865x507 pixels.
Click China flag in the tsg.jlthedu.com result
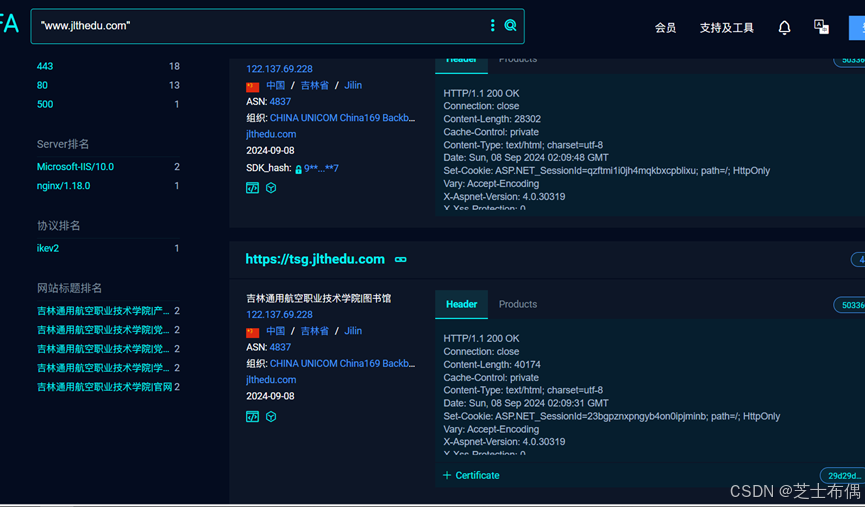253,332
